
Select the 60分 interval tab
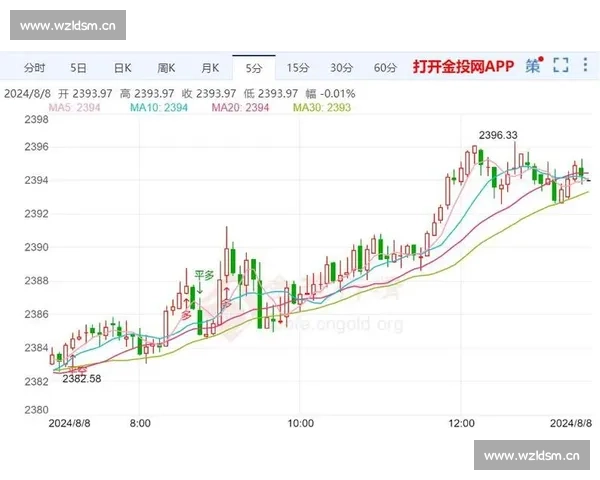tap(386, 68)
